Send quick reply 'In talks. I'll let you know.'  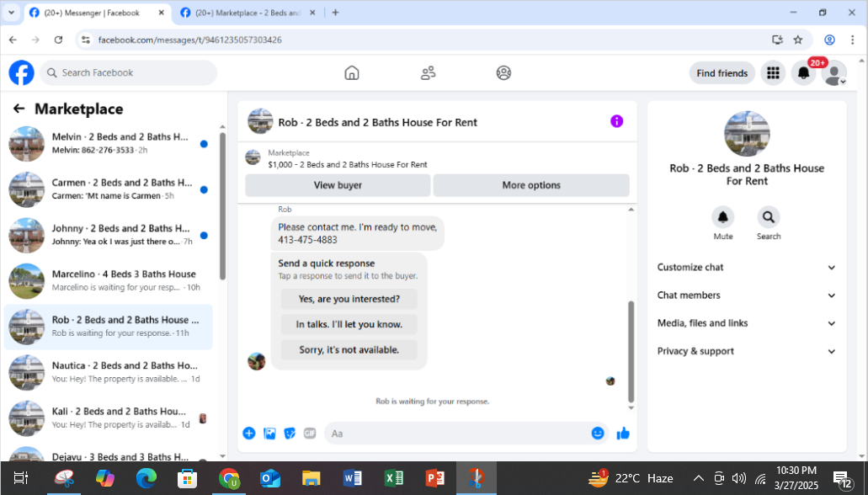point(349,324)
